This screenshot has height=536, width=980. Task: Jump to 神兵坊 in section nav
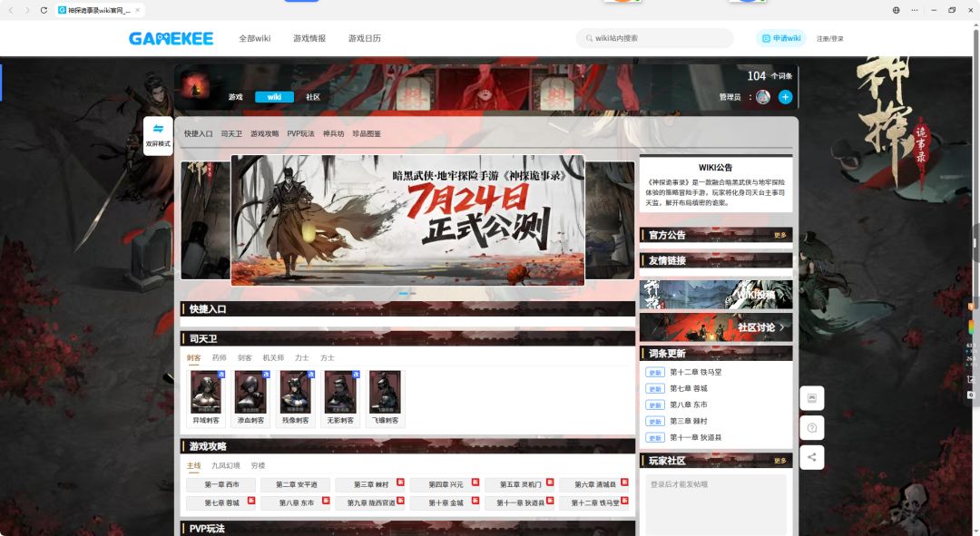click(x=334, y=133)
